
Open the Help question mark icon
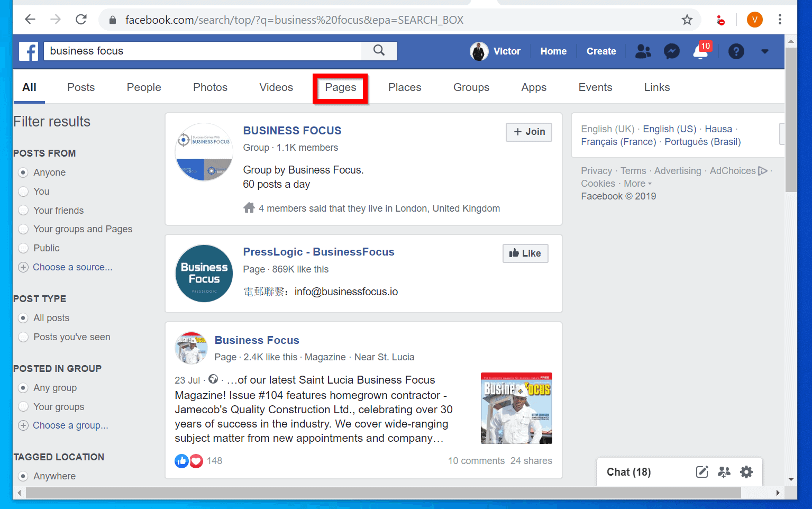[x=736, y=51]
